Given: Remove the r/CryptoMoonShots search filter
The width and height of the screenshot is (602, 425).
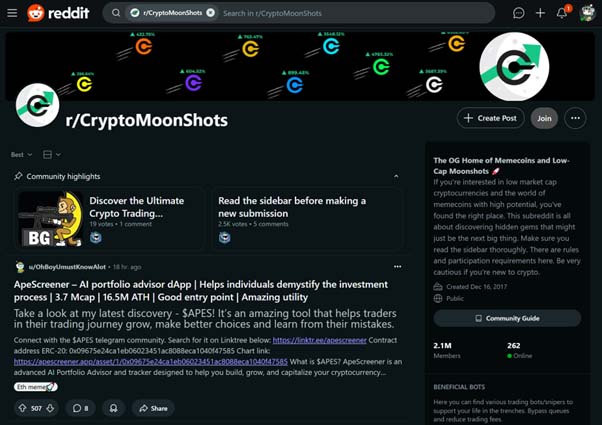Looking at the screenshot, I should click(x=210, y=13).
